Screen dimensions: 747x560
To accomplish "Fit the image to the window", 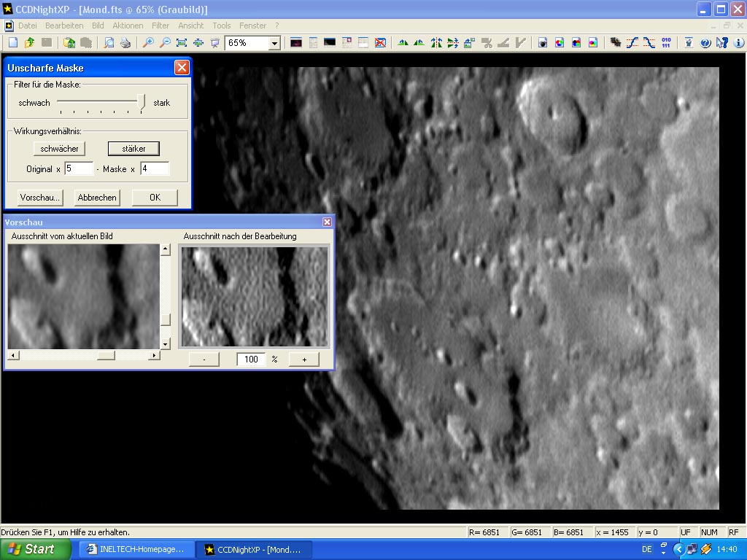I will 182,43.
